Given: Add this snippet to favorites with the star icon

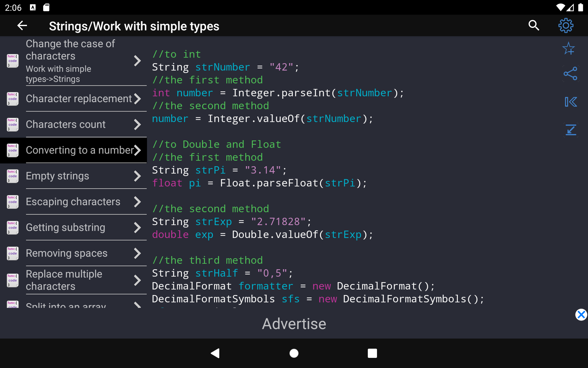Looking at the screenshot, I should point(569,48).
